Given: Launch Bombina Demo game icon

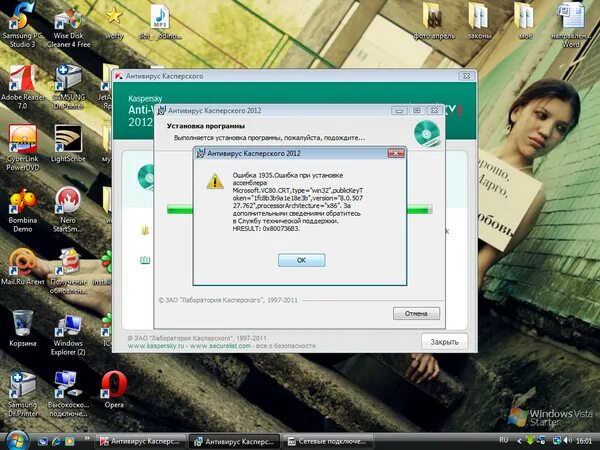Looking at the screenshot, I should point(22,210).
